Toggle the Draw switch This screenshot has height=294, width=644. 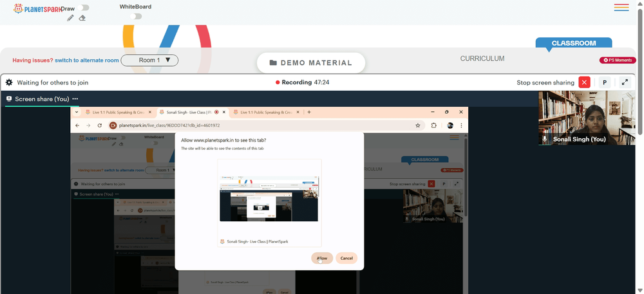pyautogui.click(x=83, y=7)
